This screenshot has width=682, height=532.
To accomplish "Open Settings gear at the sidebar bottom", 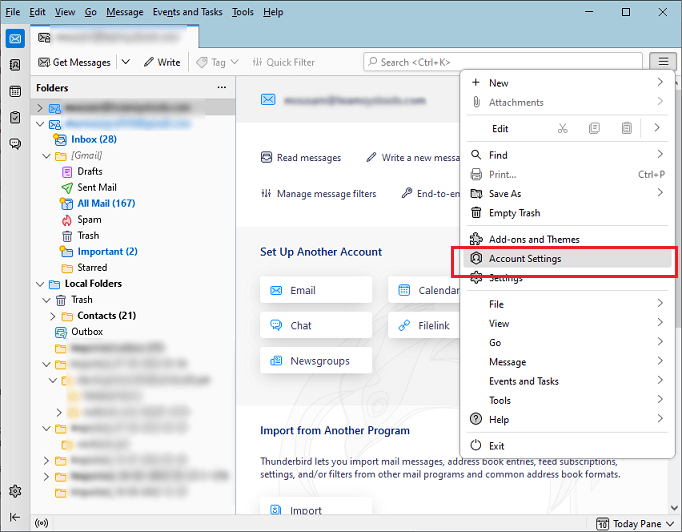I will pos(15,491).
